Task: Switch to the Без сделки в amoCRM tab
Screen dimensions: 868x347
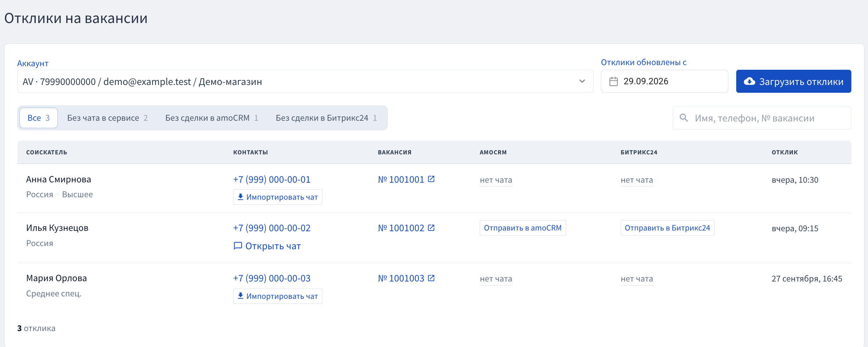Action: [x=212, y=118]
